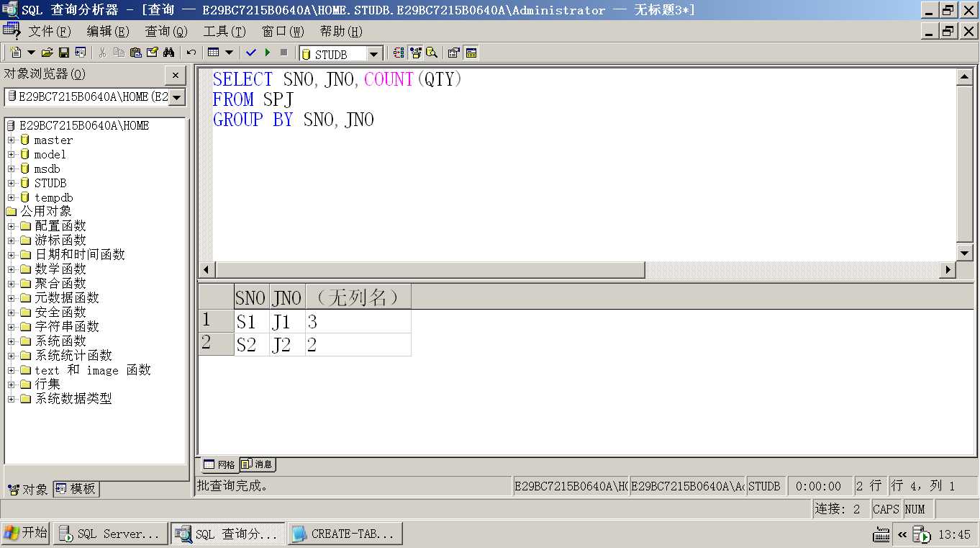Select the 日期和时间函数 folder

(x=80, y=254)
